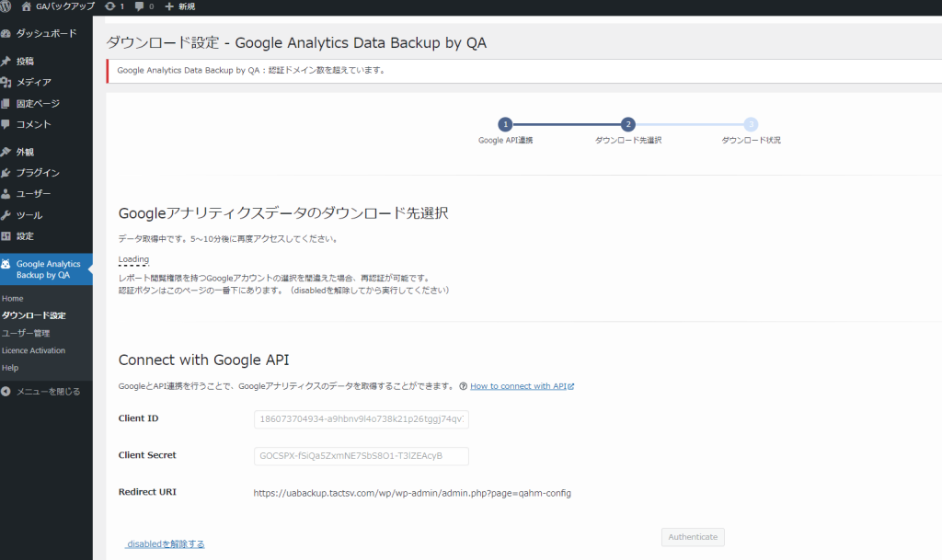This screenshot has height=560, width=942.
Task: Go to メディア library
Action: [33, 83]
